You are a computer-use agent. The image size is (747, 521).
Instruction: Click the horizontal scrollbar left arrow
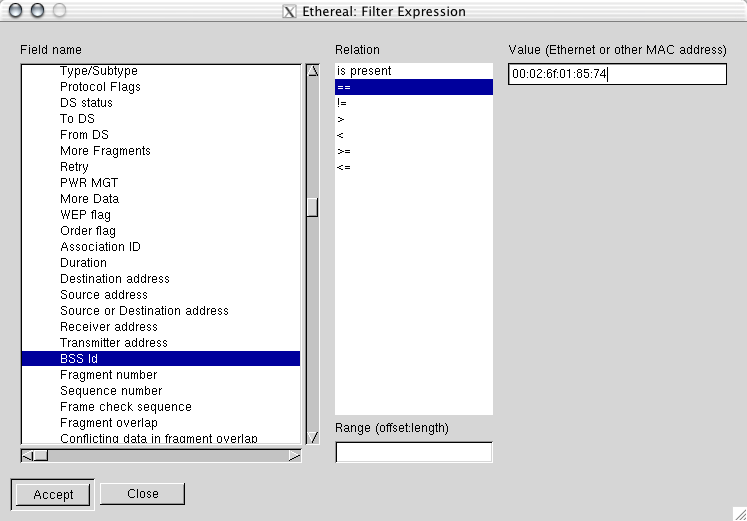click(x=28, y=456)
